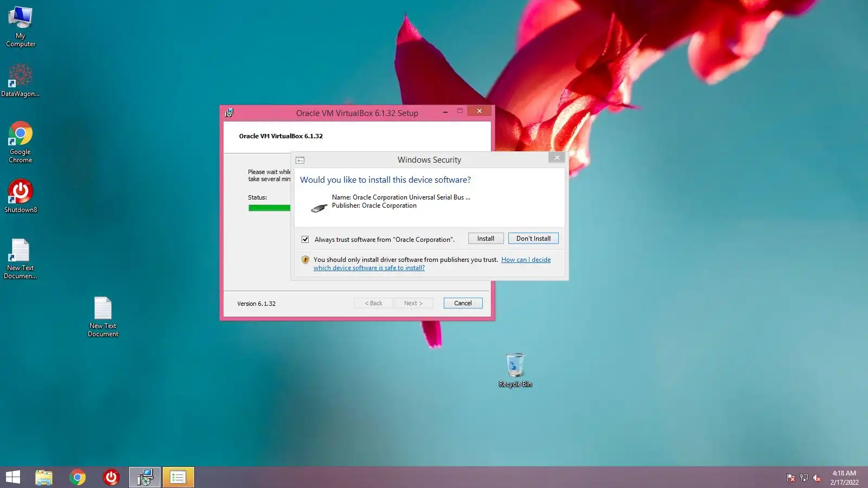Open the network status tray icon
Screen dimensions: 868x488
(804, 478)
